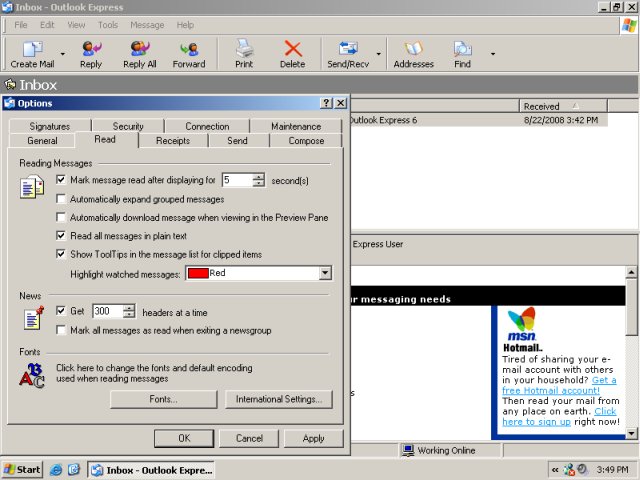640x480 pixels.
Task: Click the Fonts... button
Action: pos(164,399)
